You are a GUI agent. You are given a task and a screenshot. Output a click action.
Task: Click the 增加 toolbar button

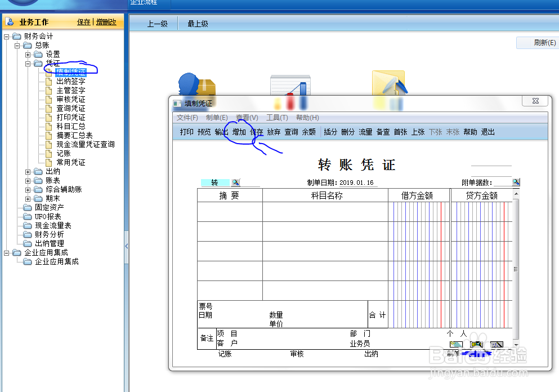pos(239,132)
